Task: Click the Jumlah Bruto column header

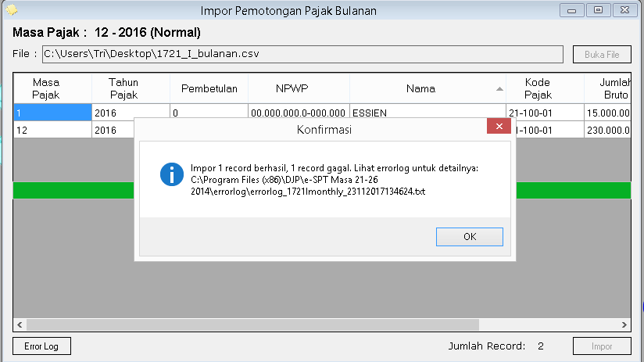Action: pos(608,88)
